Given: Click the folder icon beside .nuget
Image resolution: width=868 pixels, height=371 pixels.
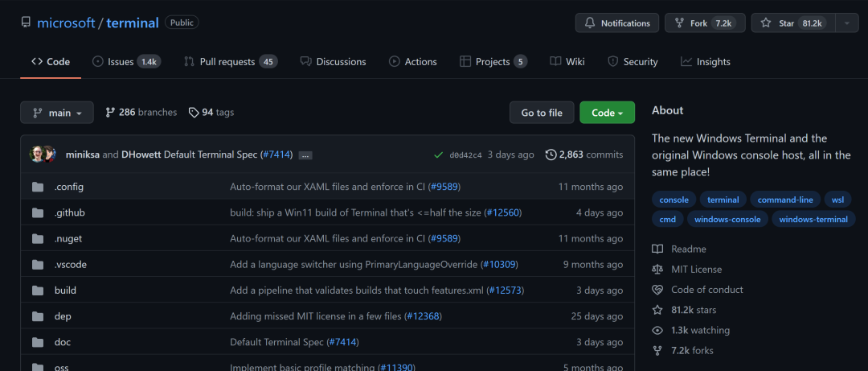Looking at the screenshot, I should [x=38, y=239].
